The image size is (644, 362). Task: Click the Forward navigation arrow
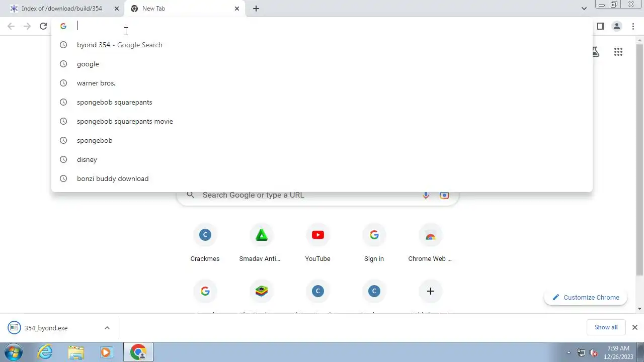point(27,26)
